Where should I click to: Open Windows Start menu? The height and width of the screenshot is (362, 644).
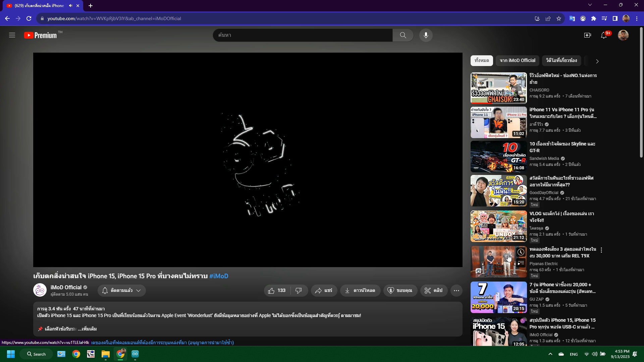pyautogui.click(x=11, y=354)
